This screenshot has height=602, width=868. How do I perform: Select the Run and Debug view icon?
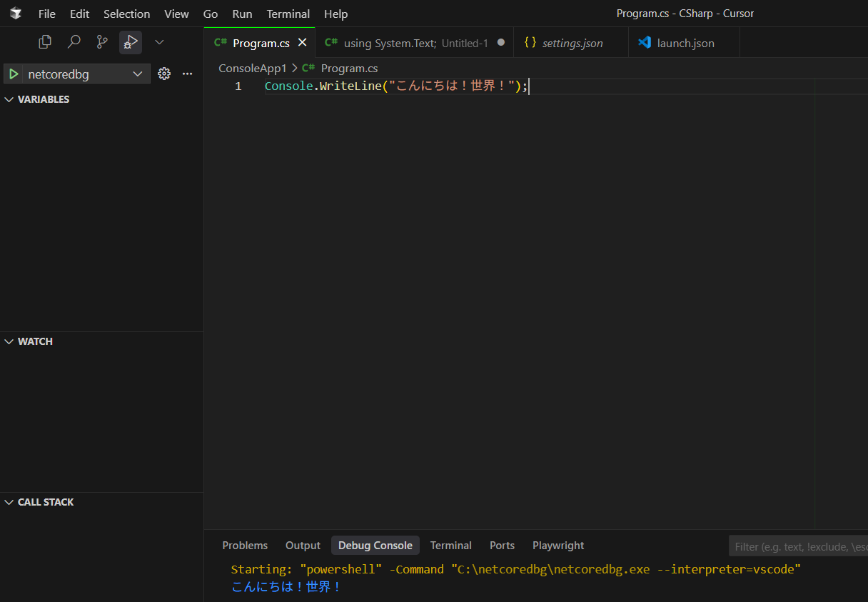131,42
